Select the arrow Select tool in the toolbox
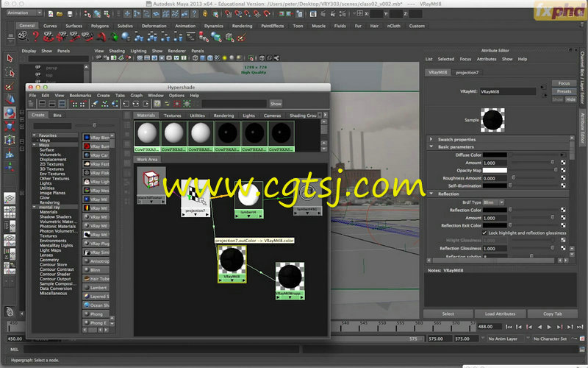 10,59
